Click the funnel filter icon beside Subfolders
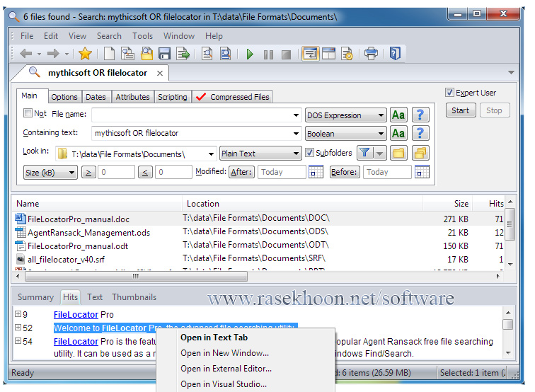The width and height of the screenshot is (535, 392). point(364,153)
